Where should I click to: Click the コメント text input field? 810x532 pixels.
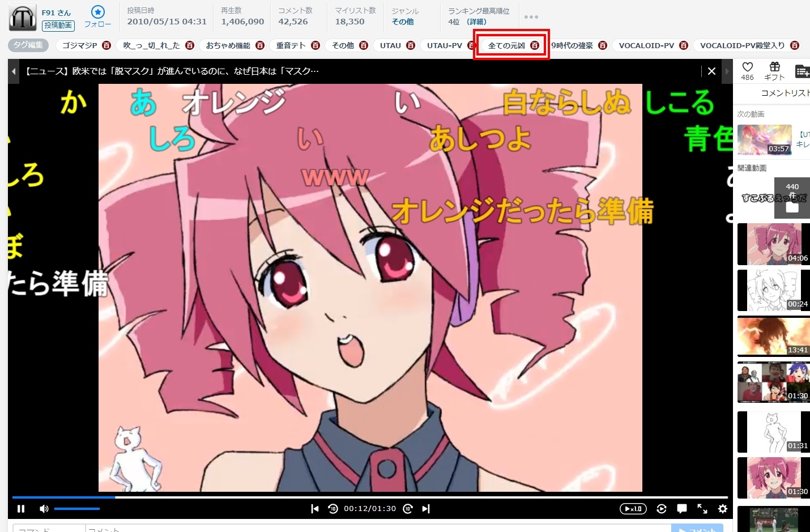point(378,529)
